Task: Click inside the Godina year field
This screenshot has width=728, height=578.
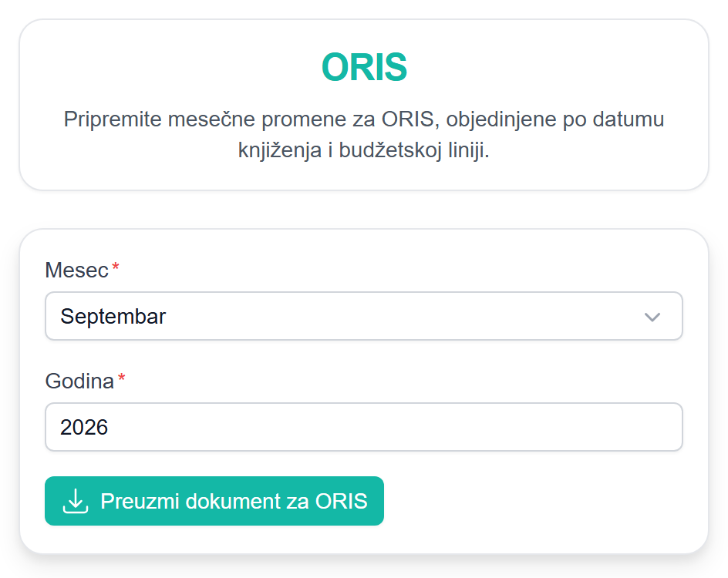Action: click(x=363, y=427)
